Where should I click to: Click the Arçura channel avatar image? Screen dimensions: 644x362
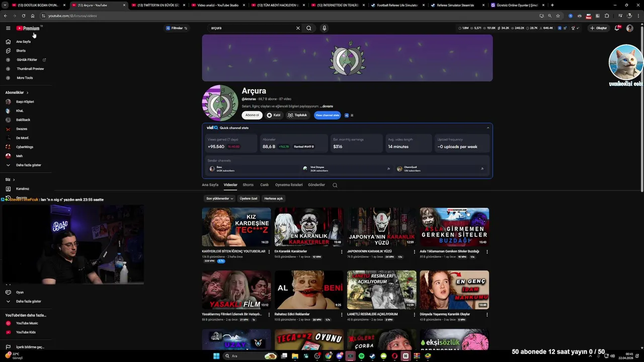[220, 103]
